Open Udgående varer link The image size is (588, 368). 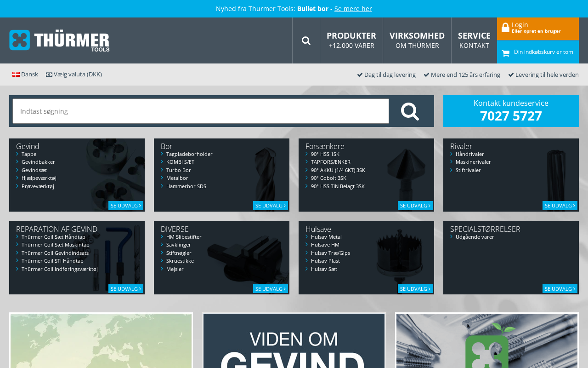coord(475,237)
